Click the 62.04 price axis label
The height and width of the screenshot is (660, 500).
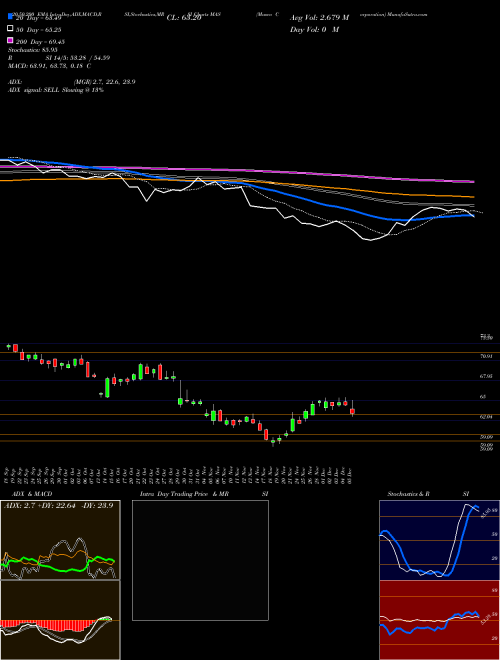click(x=486, y=416)
